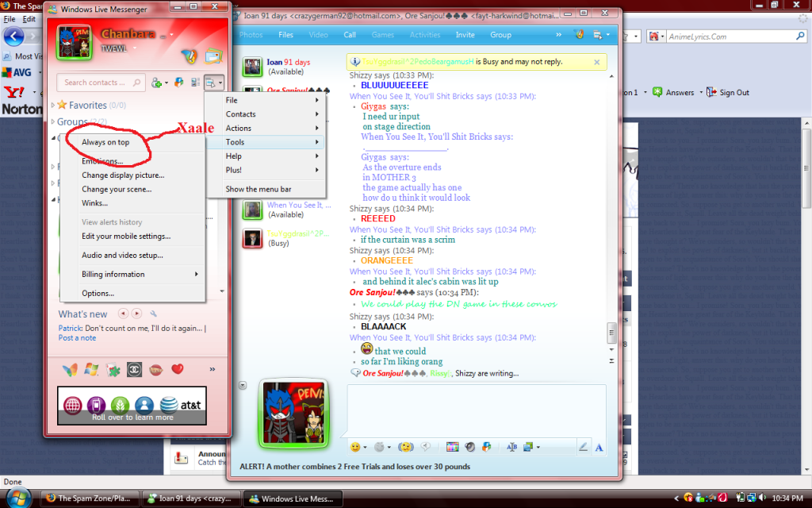The height and width of the screenshot is (508, 812).
Task: Click the Windows Start button
Action: 18,498
